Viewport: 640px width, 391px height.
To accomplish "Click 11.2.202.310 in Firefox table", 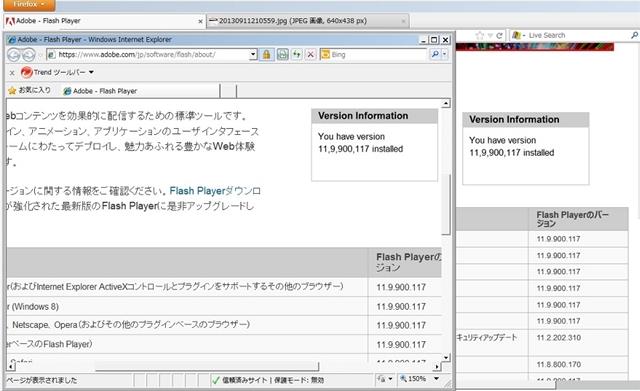I will tap(559, 338).
